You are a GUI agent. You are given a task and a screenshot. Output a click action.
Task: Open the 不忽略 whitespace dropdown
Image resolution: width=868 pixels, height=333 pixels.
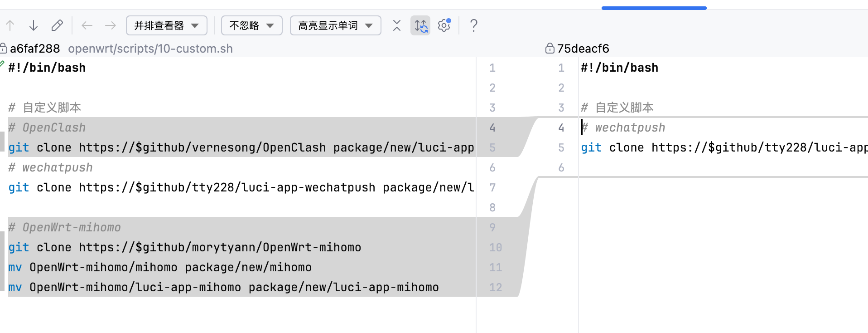251,25
